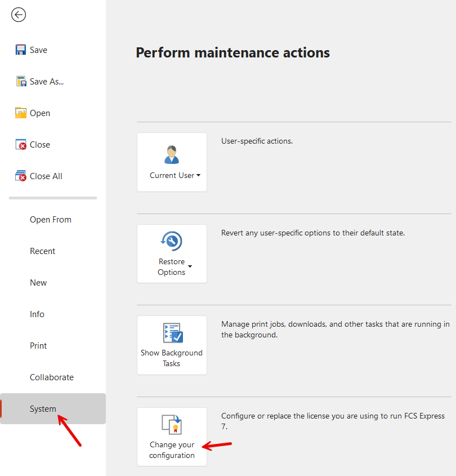Click the Close All icon

pos(21,176)
